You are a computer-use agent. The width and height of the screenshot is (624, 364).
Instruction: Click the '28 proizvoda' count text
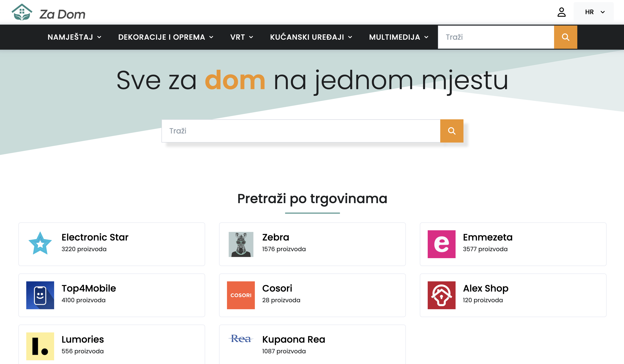(x=281, y=300)
